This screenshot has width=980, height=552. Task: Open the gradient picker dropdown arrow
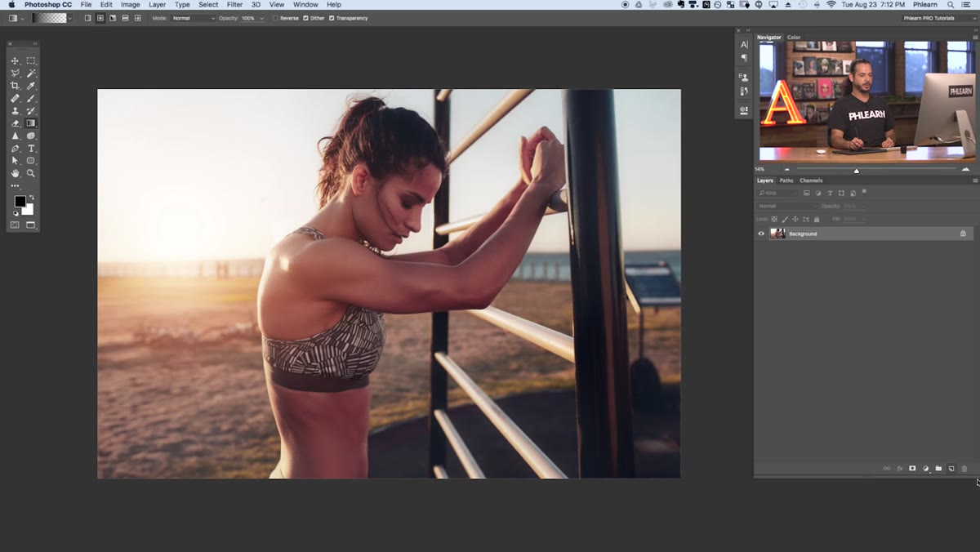[70, 18]
